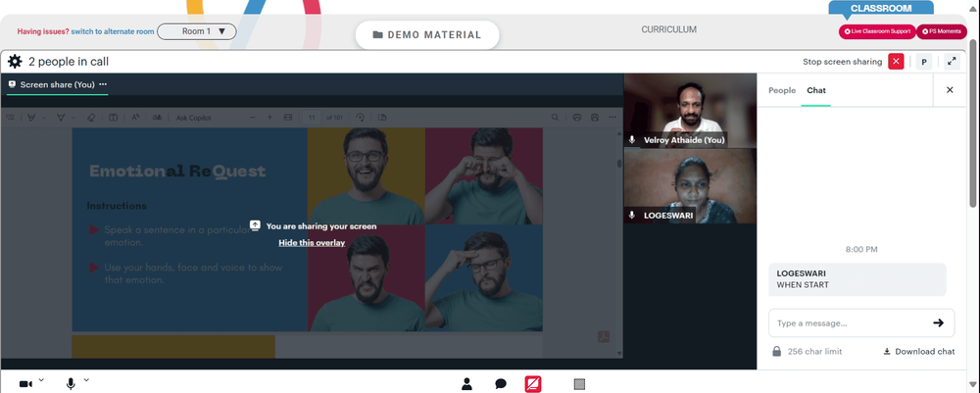Click the P button beside stop sharing
980x393 pixels.
[x=924, y=61]
